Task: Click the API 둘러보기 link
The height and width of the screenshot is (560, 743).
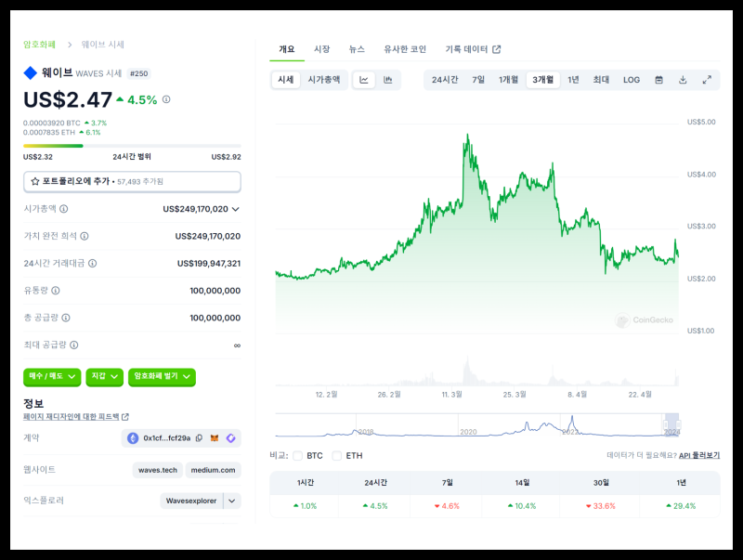Action: [698, 456]
